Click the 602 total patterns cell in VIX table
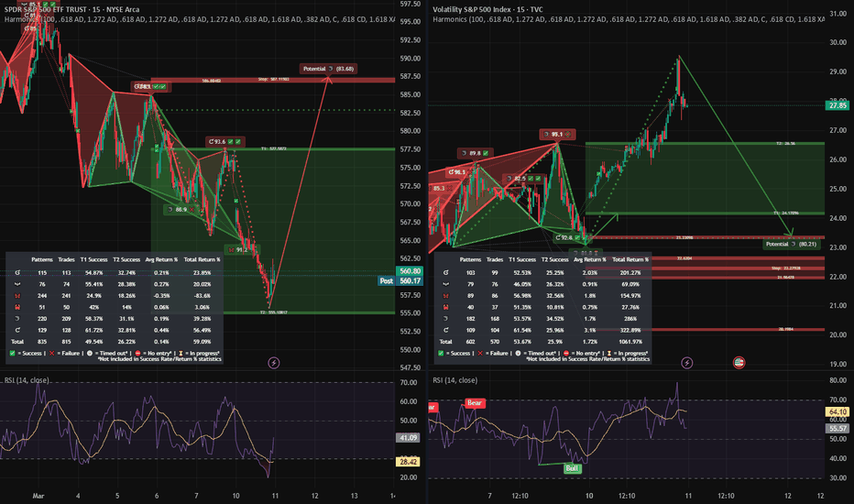This screenshot has width=854, height=504. click(471, 342)
